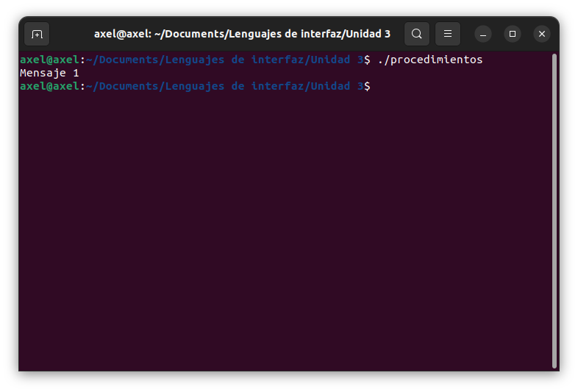Click the 'Mensaje 1' output line
Image resolution: width=578 pixels, height=392 pixels.
point(49,73)
